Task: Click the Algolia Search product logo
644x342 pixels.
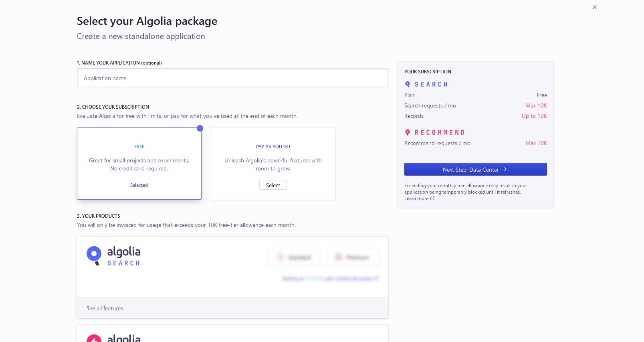Action: tap(113, 256)
